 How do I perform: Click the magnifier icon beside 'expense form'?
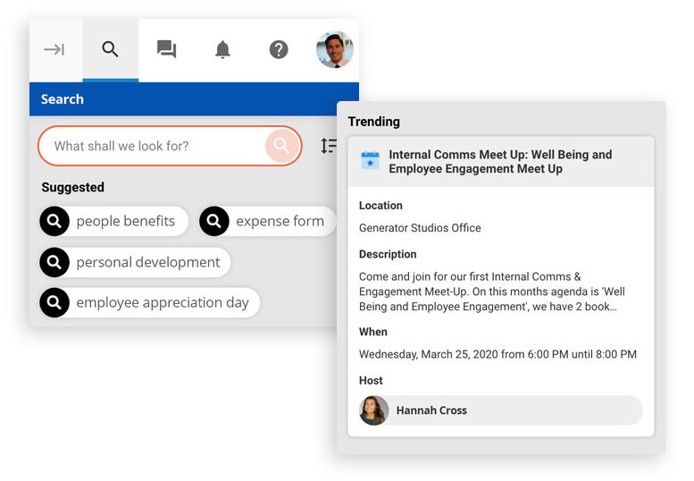click(x=214, y=221)
